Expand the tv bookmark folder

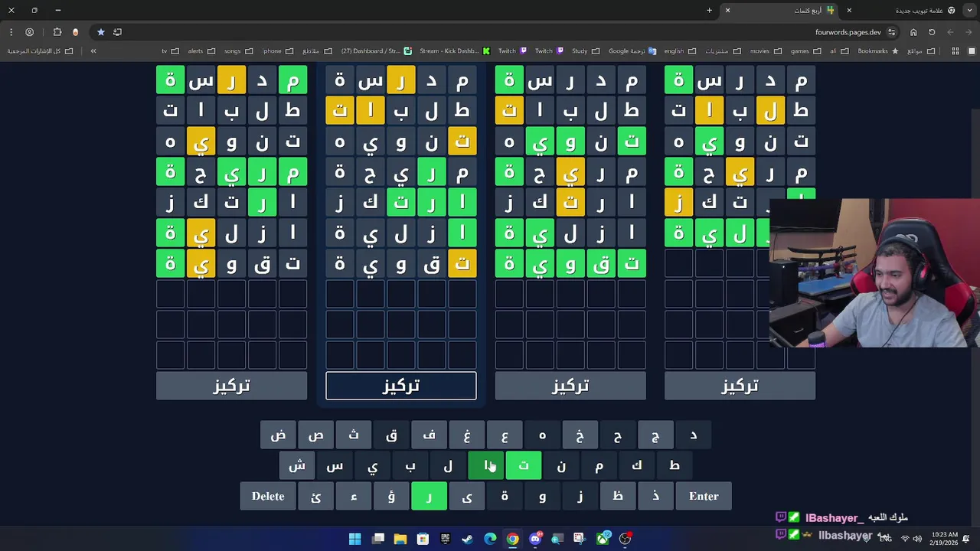170,51
